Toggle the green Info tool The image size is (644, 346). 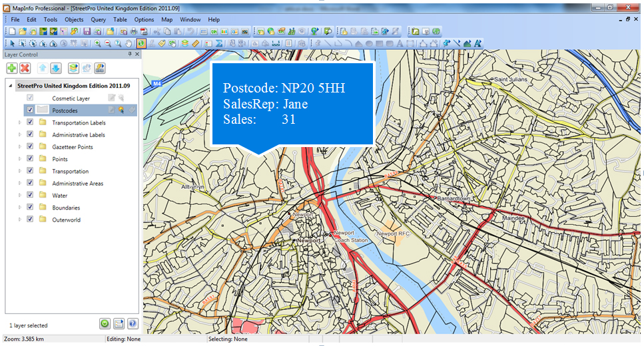141,43
